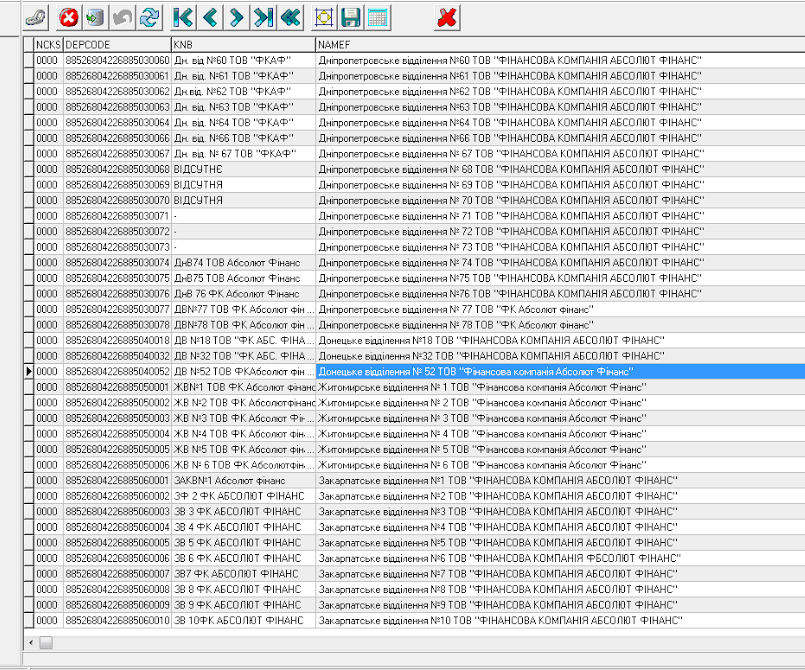Click the NAMEF column header

560,45
